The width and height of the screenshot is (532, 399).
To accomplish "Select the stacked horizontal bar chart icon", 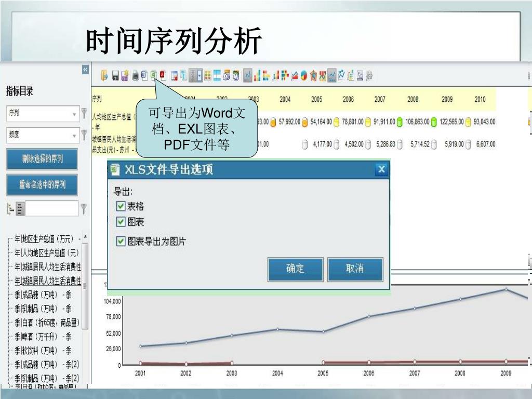I will tap(285, 75).
